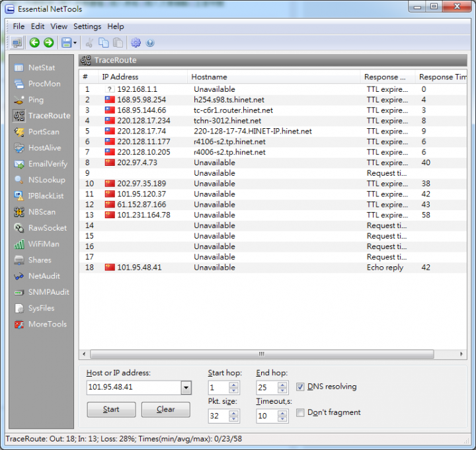Image resolution: width=476 pixels, height=450 pixels.
Task: Select hostname tchn-3012.hinet.net
Action: 227,121
